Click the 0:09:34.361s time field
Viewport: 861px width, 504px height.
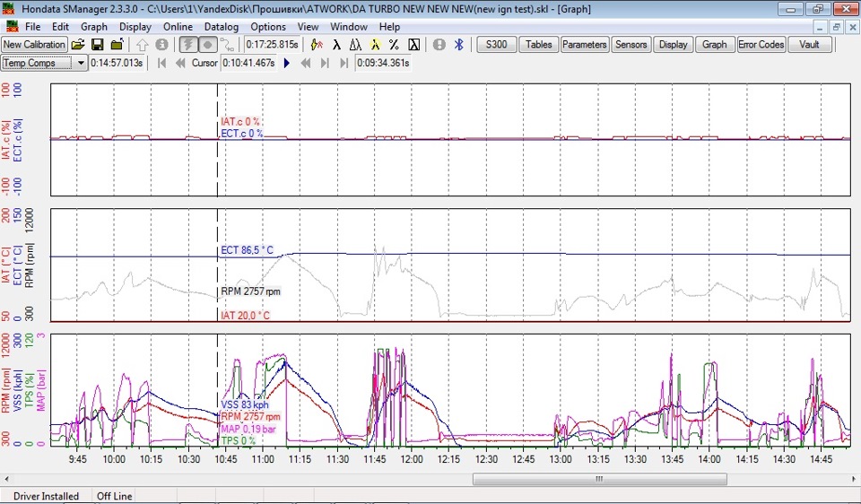383,63
